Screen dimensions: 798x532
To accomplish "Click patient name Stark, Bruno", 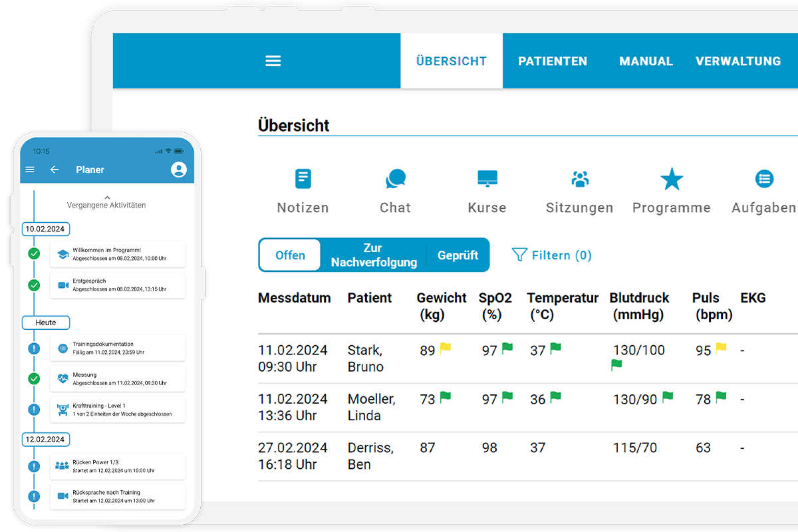I will coord(366,358).
